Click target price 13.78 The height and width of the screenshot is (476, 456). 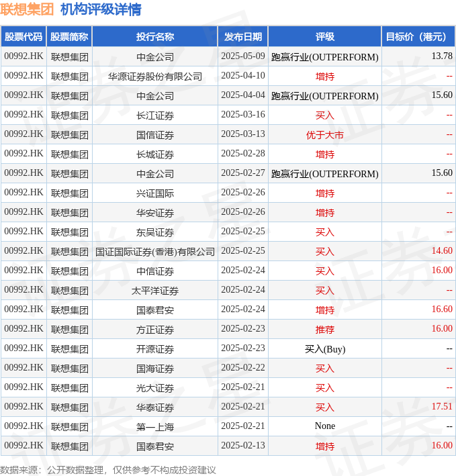click(x=442, y=56)
